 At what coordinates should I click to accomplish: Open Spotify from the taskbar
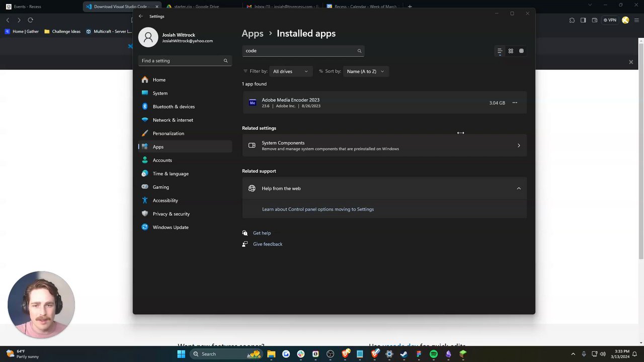[x=433, y=354]
